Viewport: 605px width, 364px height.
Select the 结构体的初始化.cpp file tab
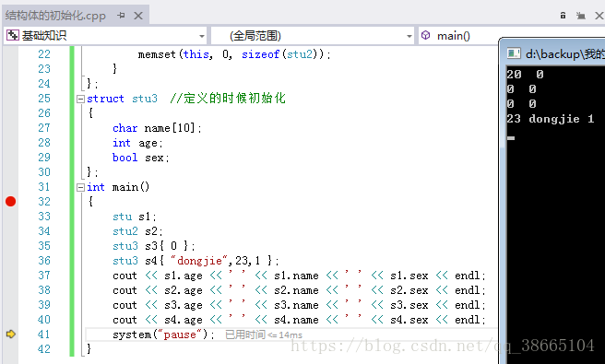coord(55,16)
